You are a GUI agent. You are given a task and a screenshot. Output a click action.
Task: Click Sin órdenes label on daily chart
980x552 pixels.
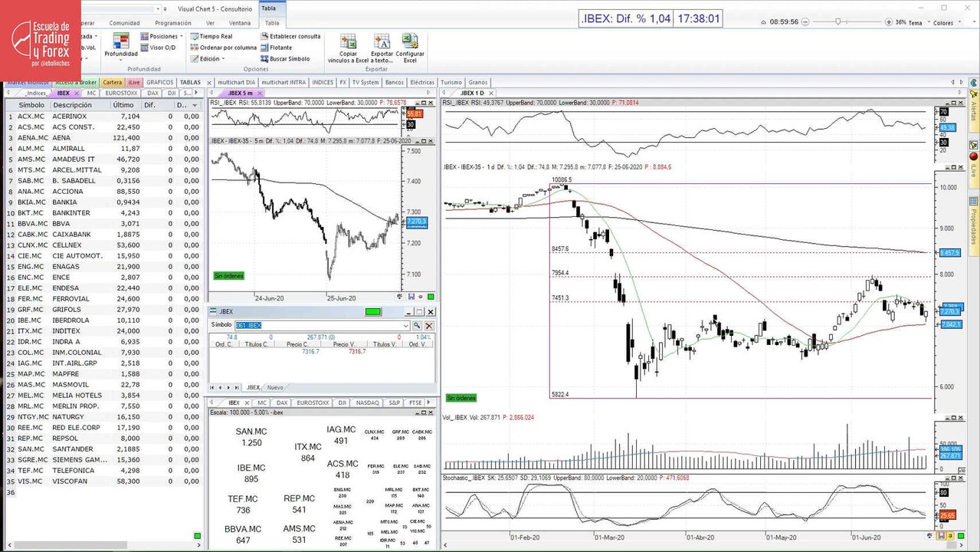461,398
